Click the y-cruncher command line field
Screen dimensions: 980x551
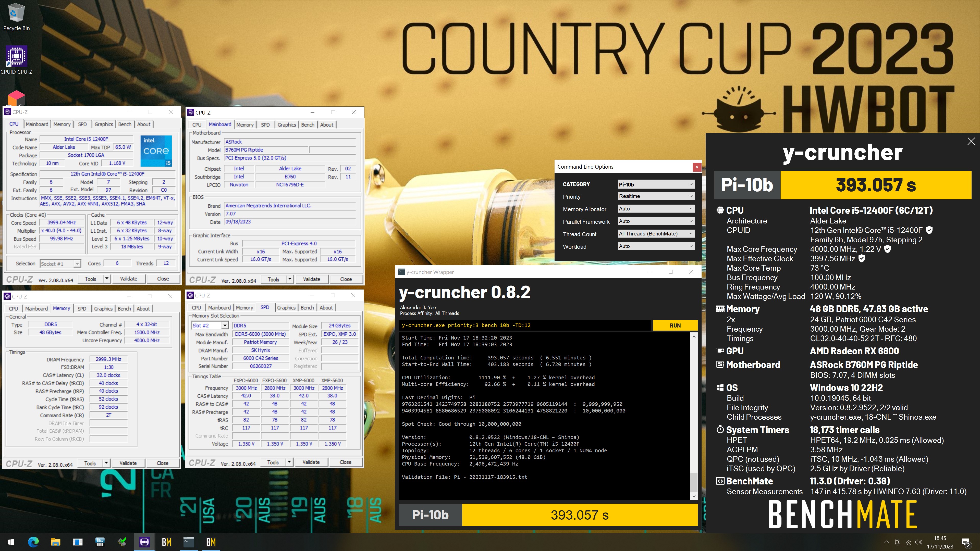(x=525, y=325)
